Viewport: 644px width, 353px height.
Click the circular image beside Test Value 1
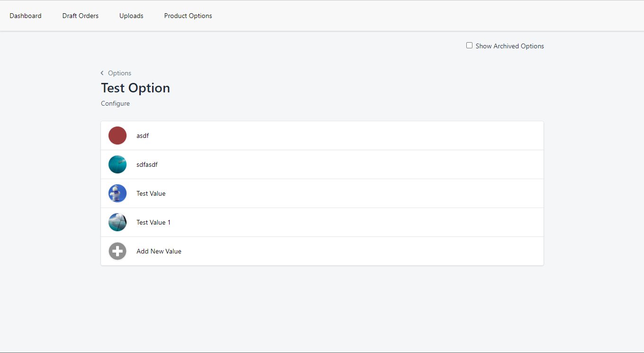click(118, 222)
